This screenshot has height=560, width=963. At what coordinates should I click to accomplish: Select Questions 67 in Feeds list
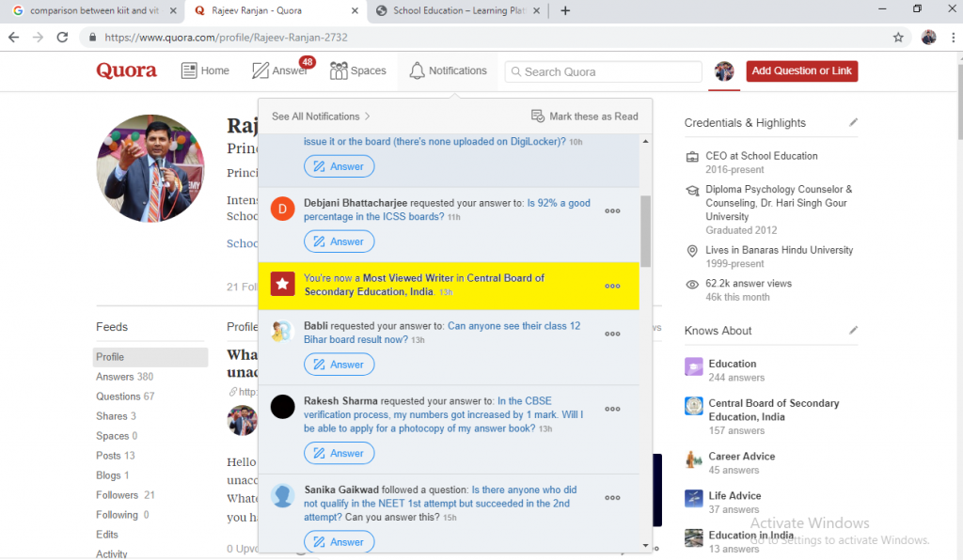click(x=125, y=397)
